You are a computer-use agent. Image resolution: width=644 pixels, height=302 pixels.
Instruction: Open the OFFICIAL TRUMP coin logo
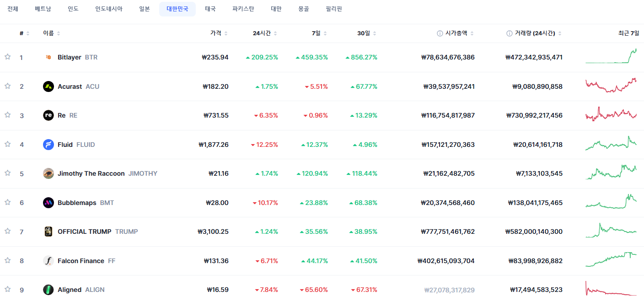48,232
